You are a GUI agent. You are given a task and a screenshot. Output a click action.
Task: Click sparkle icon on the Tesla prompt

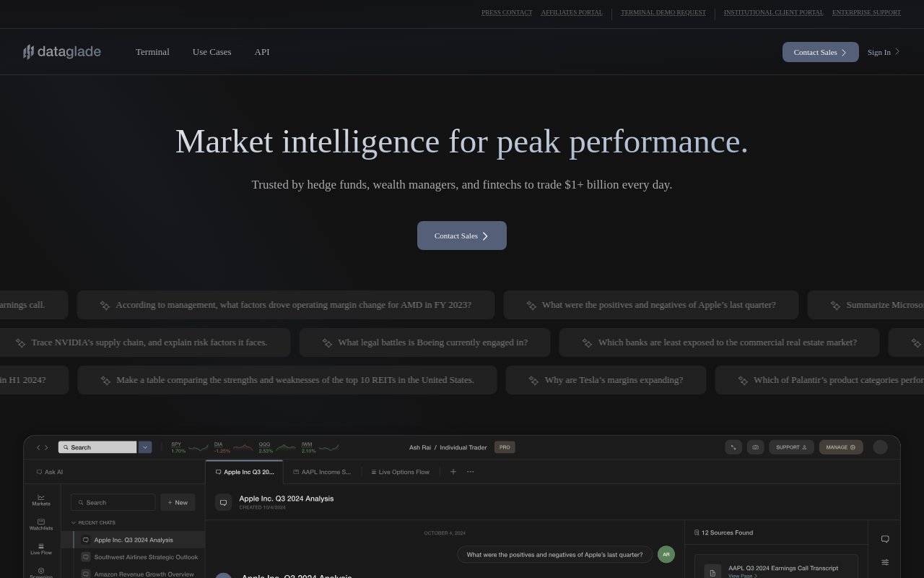[x=533, y=381]
